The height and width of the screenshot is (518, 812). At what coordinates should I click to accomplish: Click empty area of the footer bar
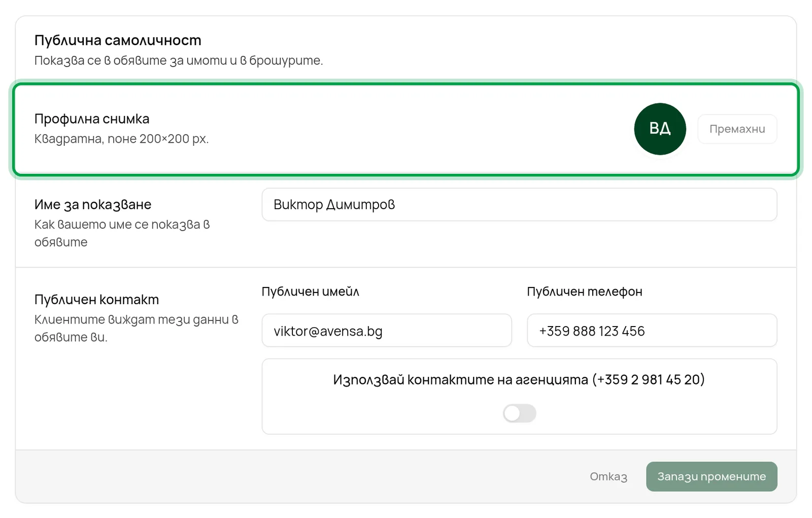[294, 476]
